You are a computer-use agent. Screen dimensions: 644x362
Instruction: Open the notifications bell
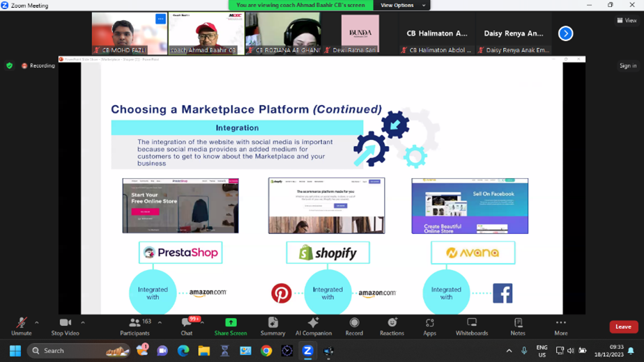coord(631,351)
